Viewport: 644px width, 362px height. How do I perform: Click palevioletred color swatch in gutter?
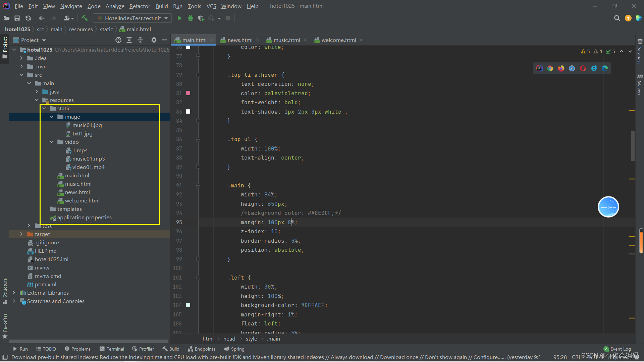(188, 93)
